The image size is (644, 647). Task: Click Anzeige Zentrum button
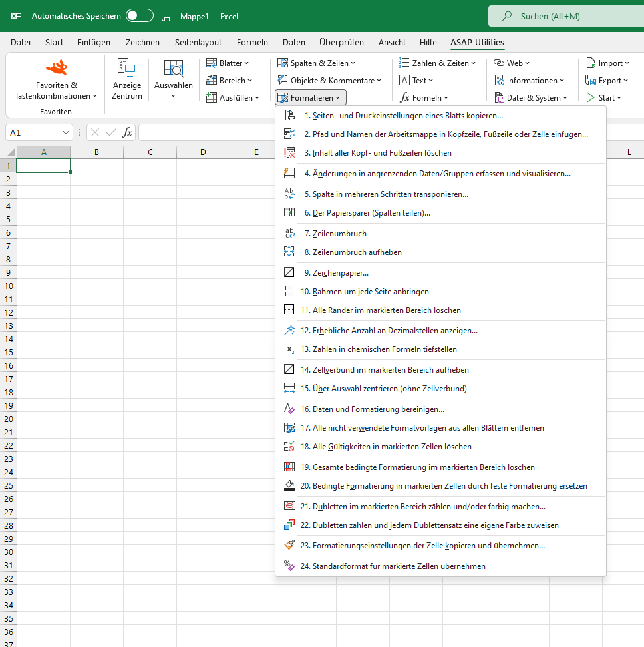click(127, 79)
